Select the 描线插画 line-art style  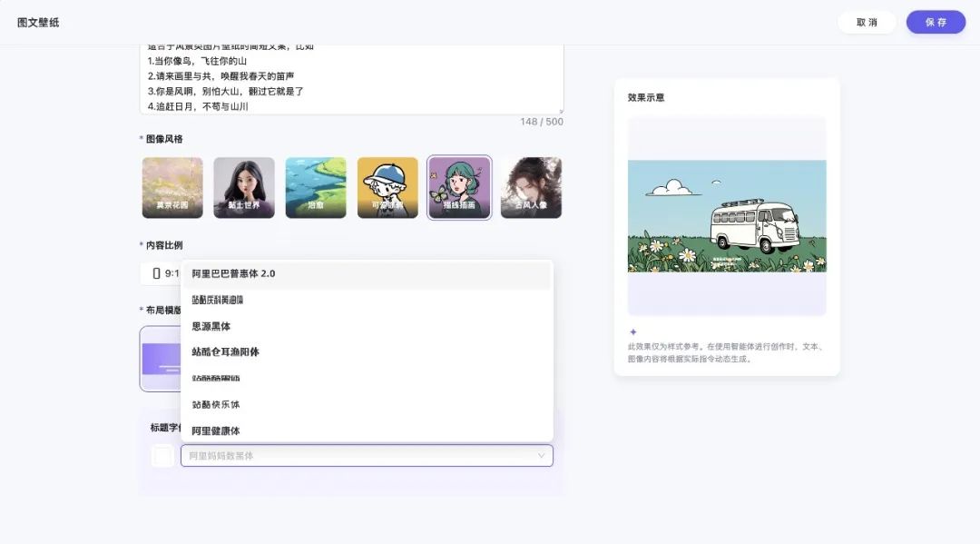click(458, 187)
